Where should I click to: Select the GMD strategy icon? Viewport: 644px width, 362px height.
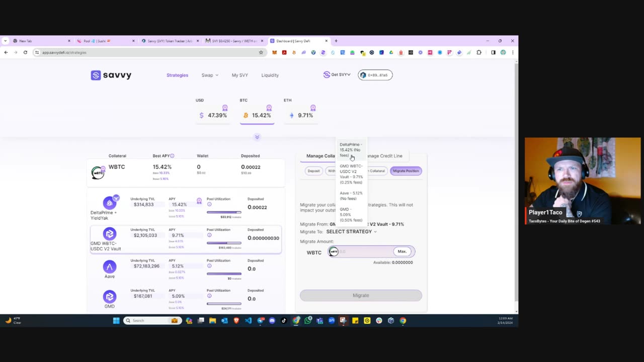[110, 297]
